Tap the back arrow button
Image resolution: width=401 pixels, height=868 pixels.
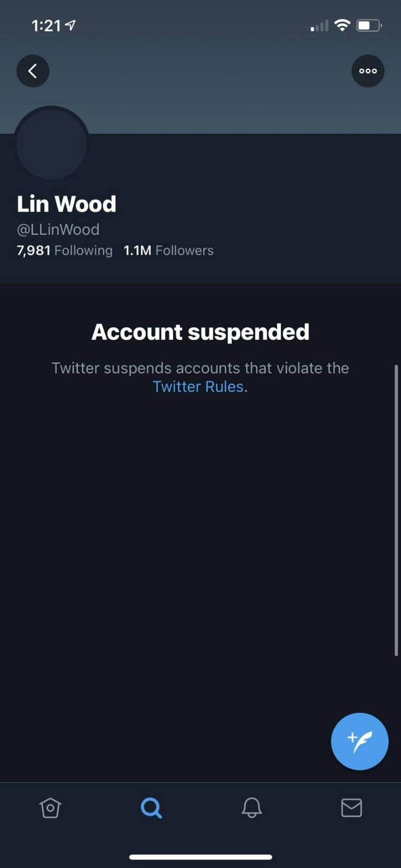[33, 71]
